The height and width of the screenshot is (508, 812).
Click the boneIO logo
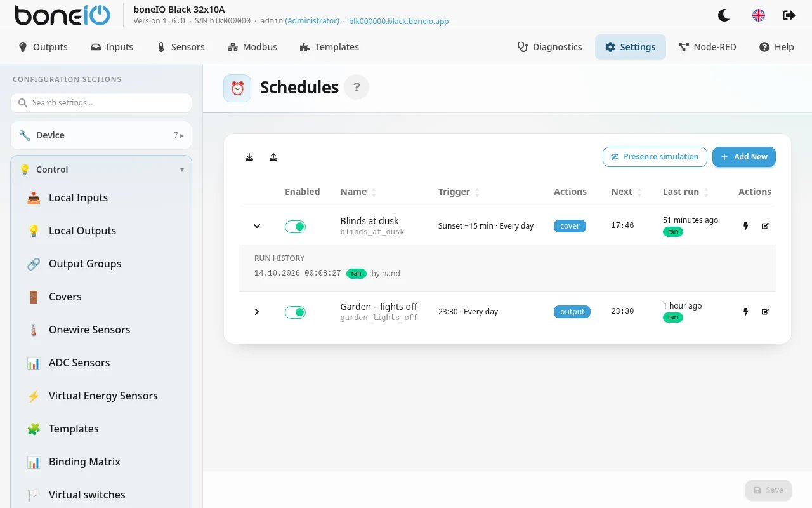pyautogui.click(x=63, y=15)
